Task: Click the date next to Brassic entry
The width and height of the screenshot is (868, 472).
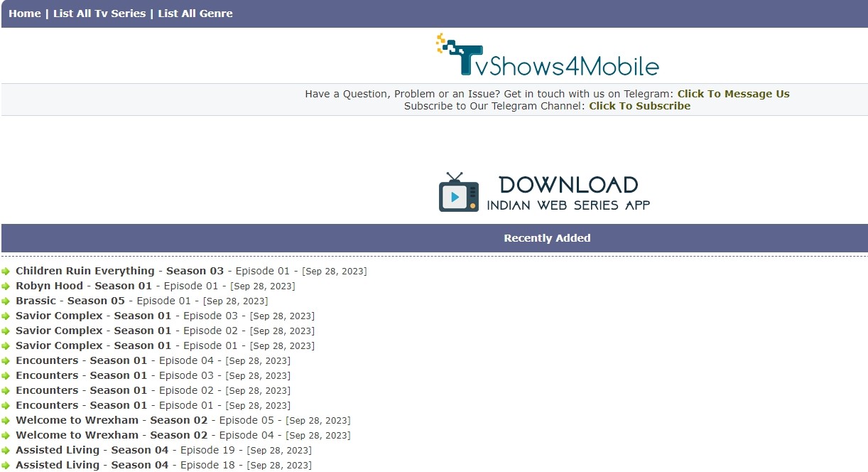Action: point(236,301)
